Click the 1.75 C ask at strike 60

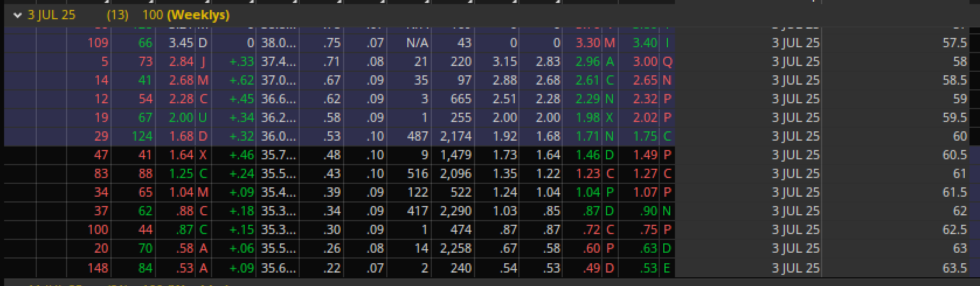[x=646, y=136]
